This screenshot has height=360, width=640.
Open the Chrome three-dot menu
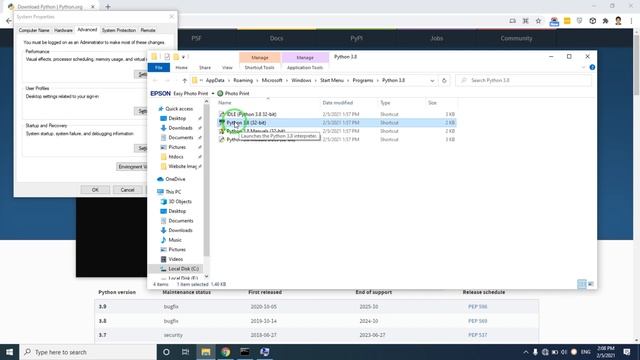tap(631, 21)
